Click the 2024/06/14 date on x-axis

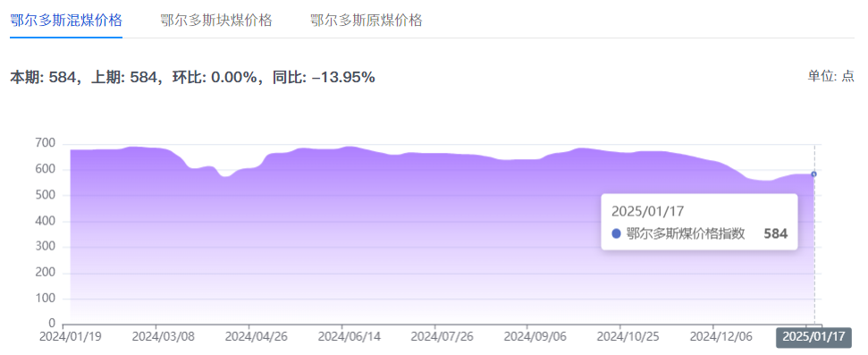pos(341,337)
